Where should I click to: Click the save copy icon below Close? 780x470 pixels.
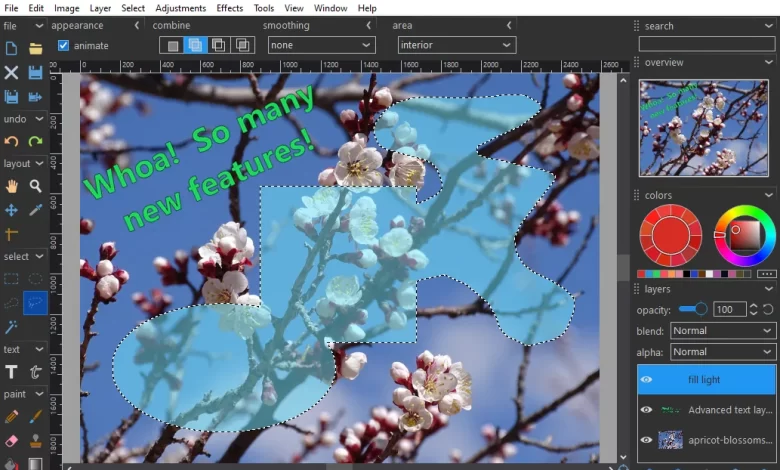coord(11,96)
